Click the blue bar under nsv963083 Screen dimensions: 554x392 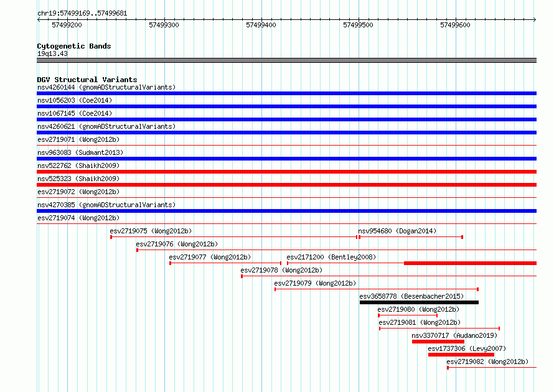click(286, 159)
